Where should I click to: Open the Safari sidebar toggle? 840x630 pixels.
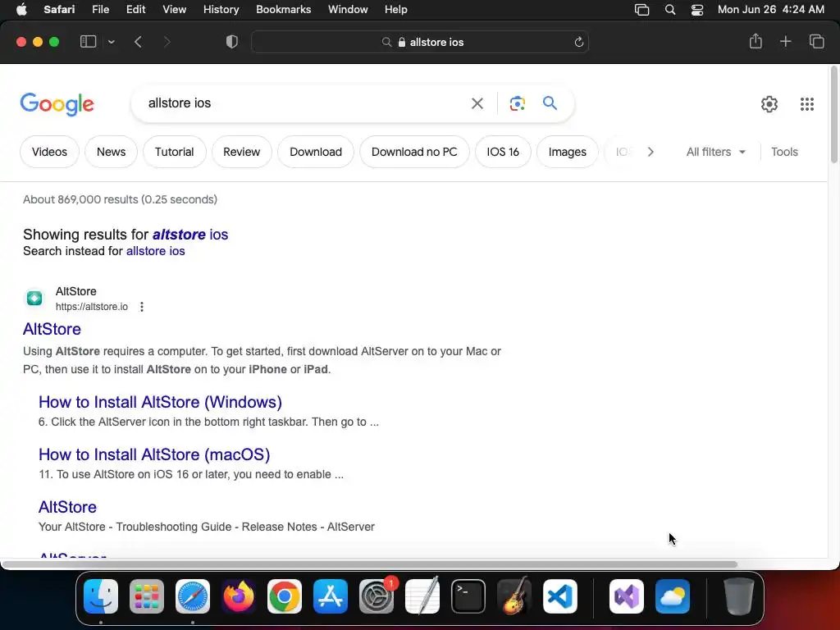click(88, 42)
